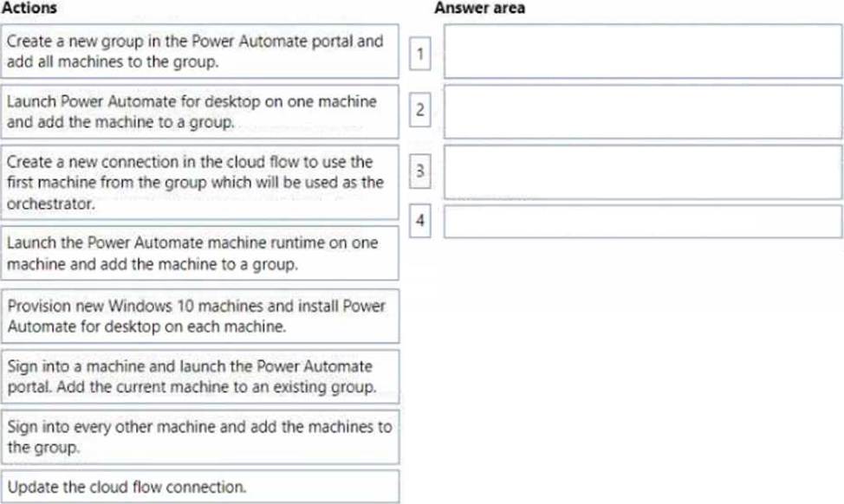Pick 'Launch the Power Automate machine runtime' action
Image resolution: width=844 pixels, height=504 pixels.
pyautogui.click(x=199, y=254)
